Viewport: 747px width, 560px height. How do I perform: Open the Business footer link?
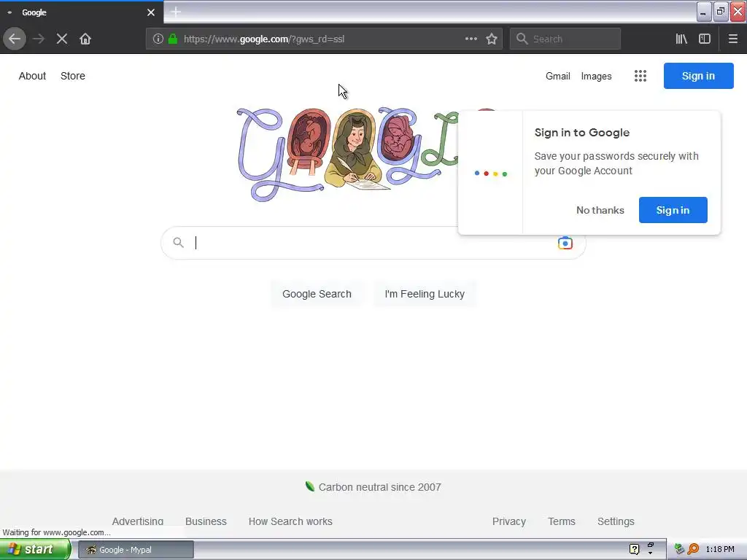(x=206, y=521)
